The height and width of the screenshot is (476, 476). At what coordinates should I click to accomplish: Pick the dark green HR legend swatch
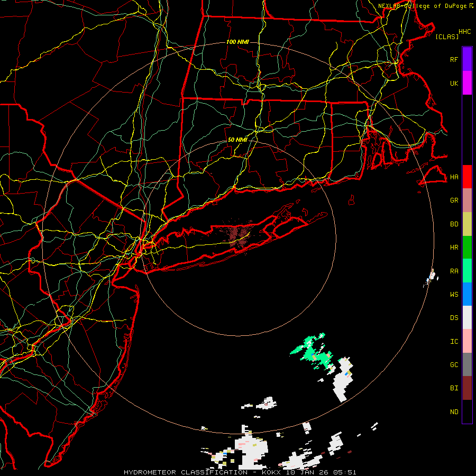click(x=467, y=248)
